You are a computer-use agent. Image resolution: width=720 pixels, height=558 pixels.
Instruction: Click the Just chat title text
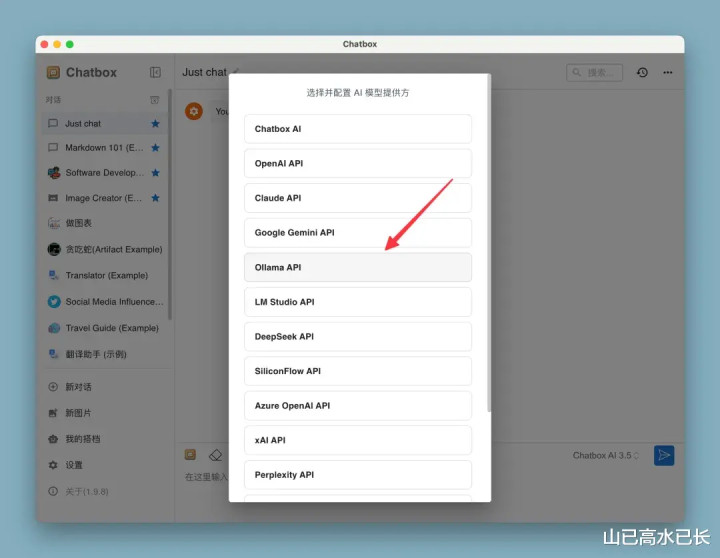click(204, 72)
